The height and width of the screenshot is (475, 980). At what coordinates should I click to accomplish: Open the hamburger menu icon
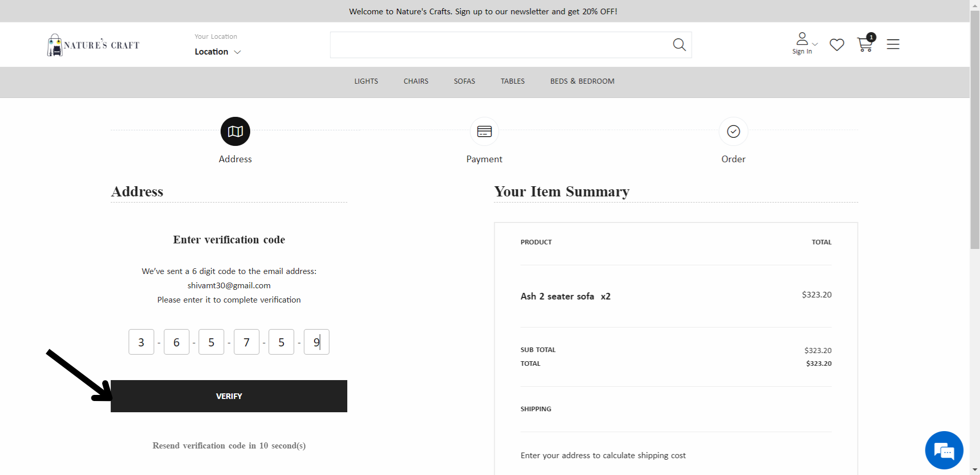(x=893, y=44)
